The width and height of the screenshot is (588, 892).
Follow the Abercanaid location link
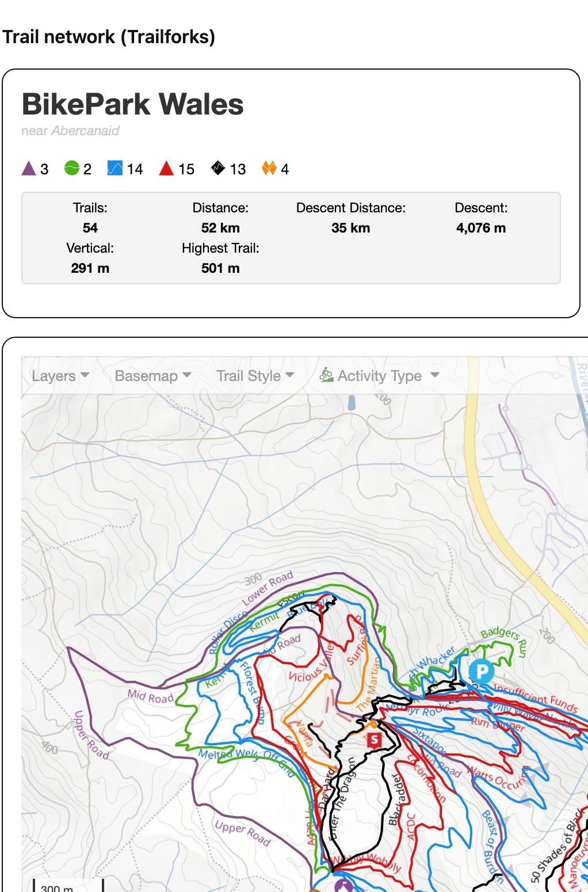click(x=85, y=131)
